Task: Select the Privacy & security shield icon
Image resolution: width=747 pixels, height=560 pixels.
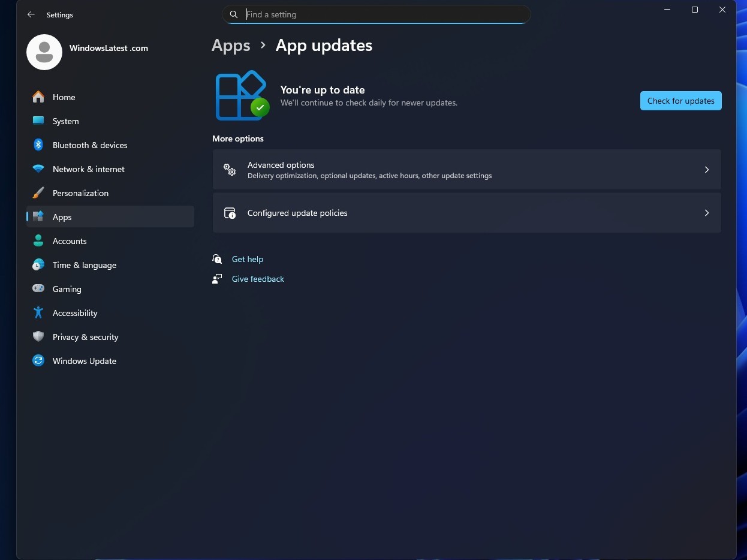Action: pos(38,337)
